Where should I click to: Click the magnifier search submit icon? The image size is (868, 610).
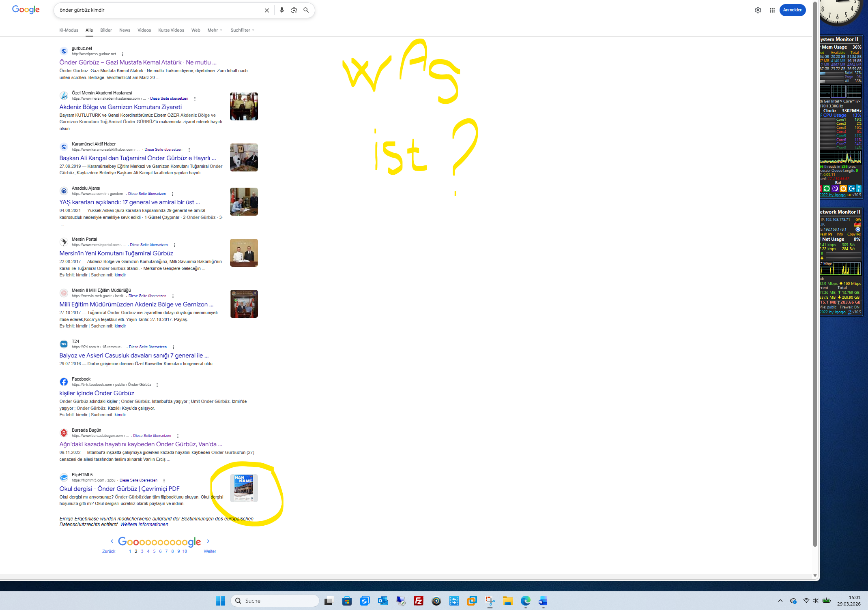coord(306,10)
